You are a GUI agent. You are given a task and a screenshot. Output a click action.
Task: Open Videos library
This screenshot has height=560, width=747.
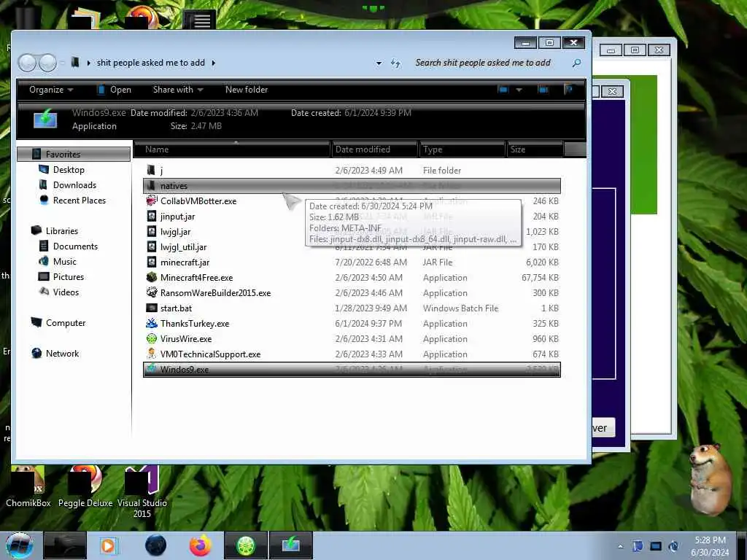(x=66, y=292)
